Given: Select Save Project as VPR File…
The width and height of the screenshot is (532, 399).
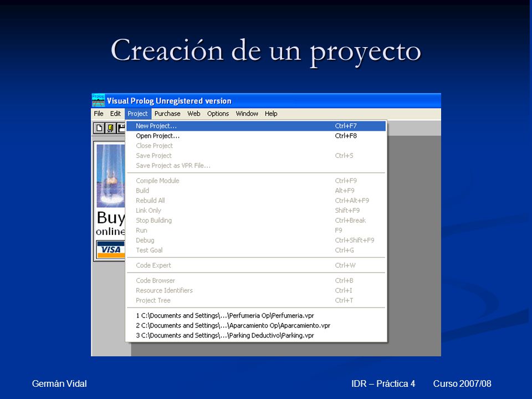Looking at the screenshot, I should pos(256,166).
